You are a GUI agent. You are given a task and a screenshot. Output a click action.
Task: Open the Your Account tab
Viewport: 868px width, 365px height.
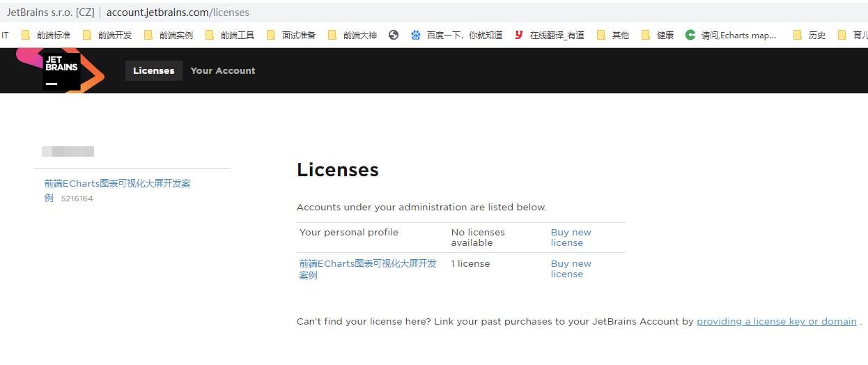[x=223, y=70]
